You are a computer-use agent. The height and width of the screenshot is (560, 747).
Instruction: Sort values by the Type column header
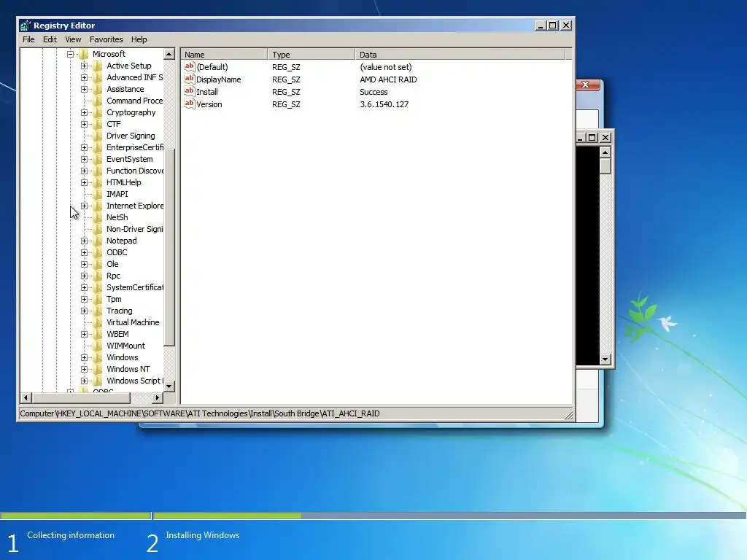tap(311, 54)
